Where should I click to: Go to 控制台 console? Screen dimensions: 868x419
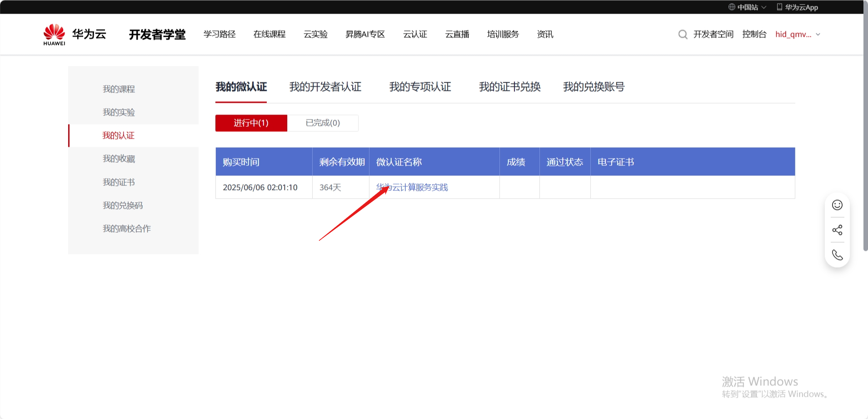[x=754, y=35]
